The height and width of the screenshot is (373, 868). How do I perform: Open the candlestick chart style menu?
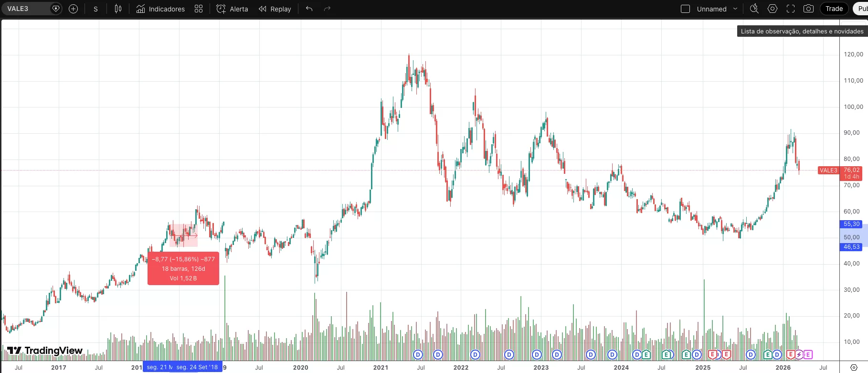click(118, 9)
